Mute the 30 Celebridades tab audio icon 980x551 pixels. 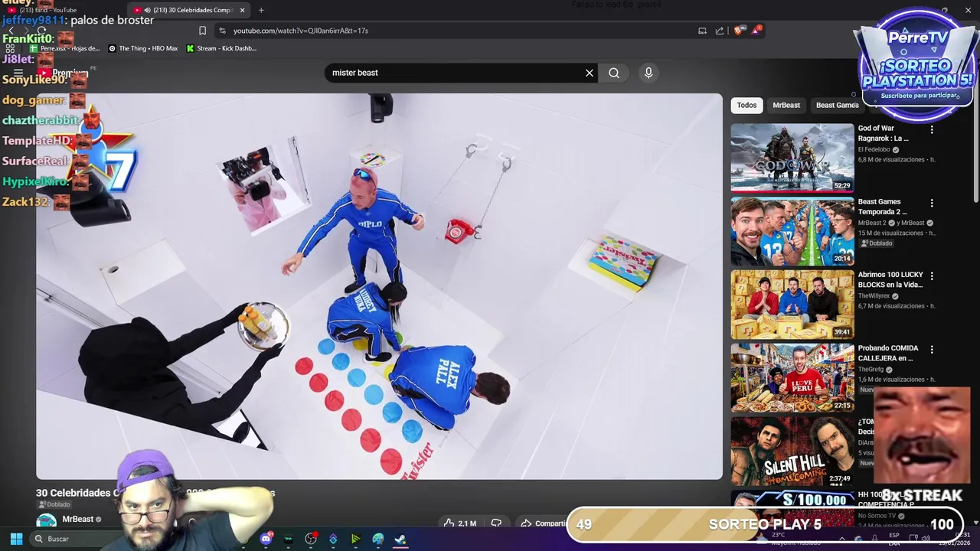pos(147,10)
